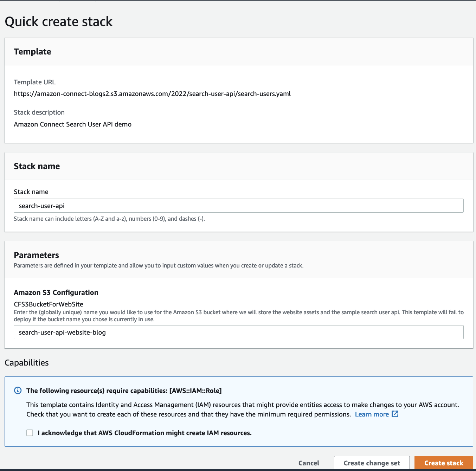Click the Quick create stack page title

pos(59,21)
